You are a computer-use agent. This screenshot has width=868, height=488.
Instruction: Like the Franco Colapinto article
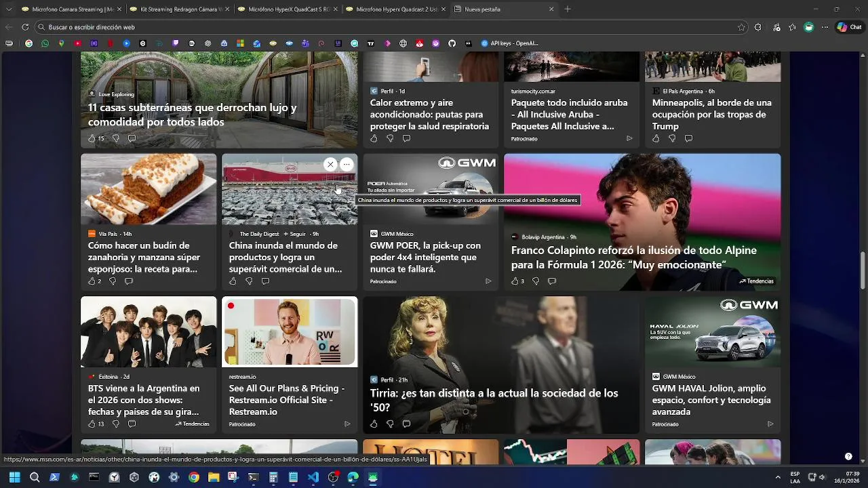point(515,281)
